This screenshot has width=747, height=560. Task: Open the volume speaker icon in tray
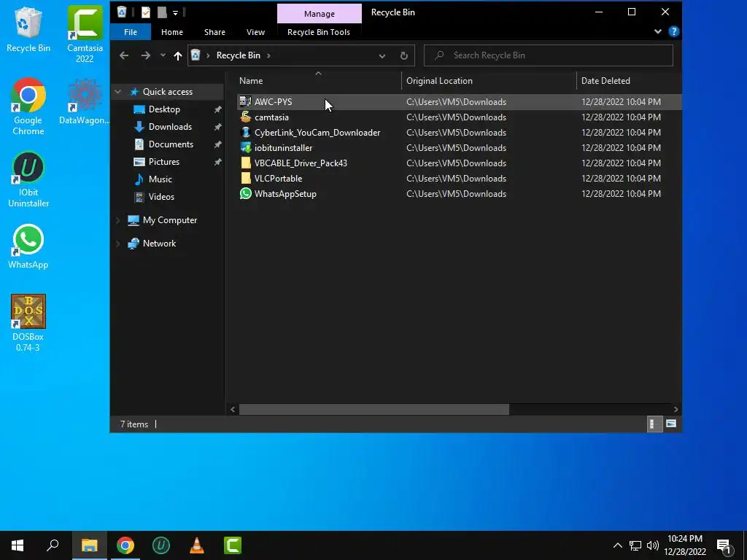coord(653,545)
